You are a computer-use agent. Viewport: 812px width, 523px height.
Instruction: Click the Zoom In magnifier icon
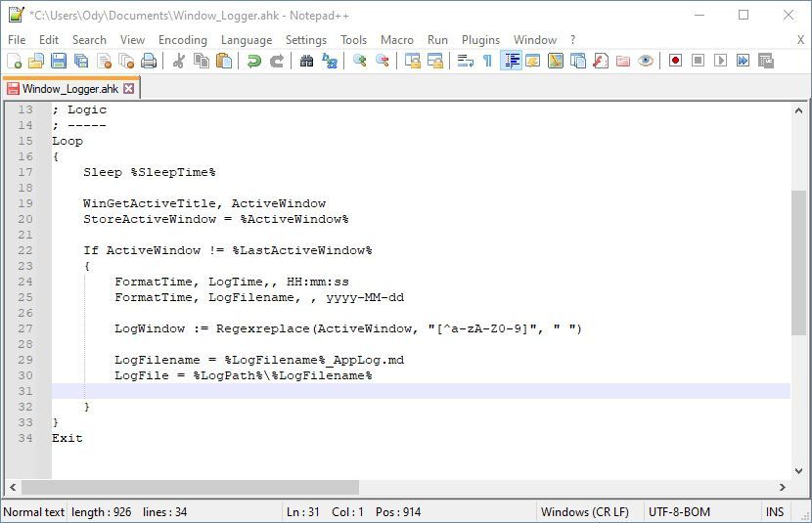(x=359, y=61)
